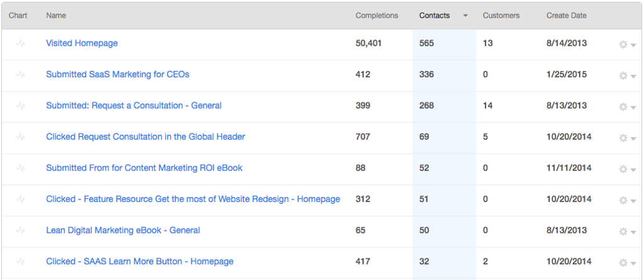Open chart for Feature Resource Website Redesign row
Screen dimensions: 644x280
pyautogui.click(x=21, y=199)
